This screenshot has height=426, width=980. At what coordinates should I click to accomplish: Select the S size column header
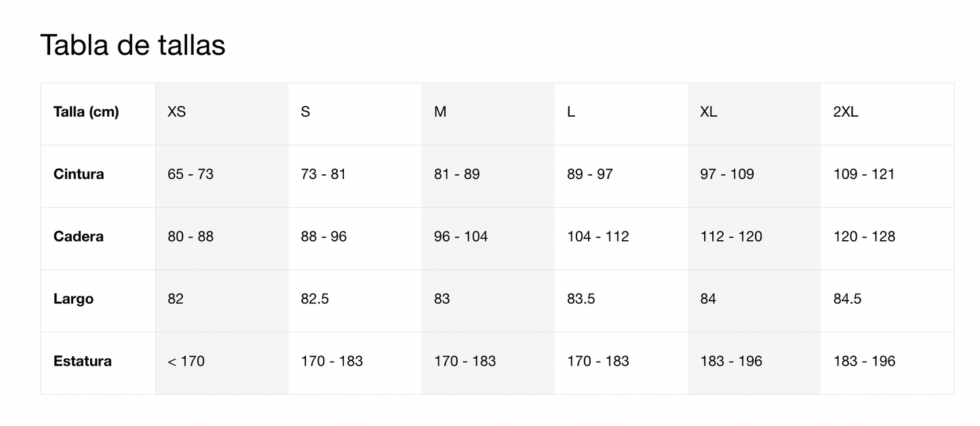tap(355, 114)
